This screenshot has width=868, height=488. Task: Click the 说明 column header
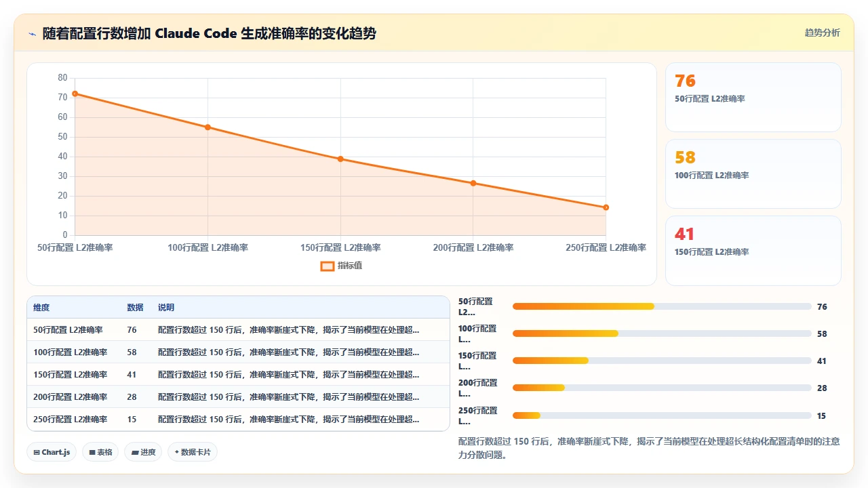click(x=166, y=308)
